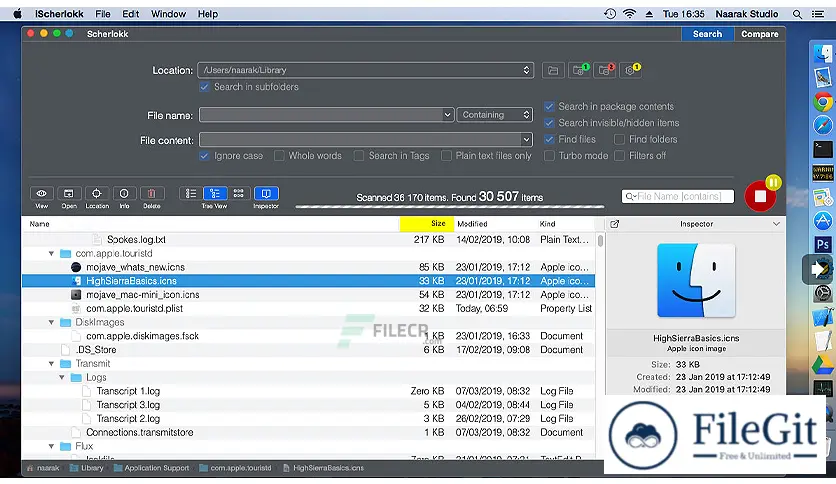836x484 pixels.
Task: Click the gear icon with yellow badge
Action: (630, 70)
